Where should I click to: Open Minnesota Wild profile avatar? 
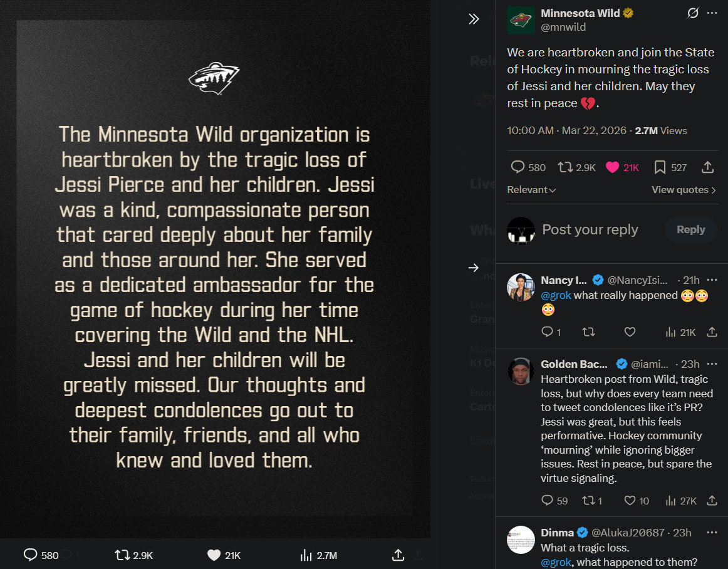pos(521,20)
